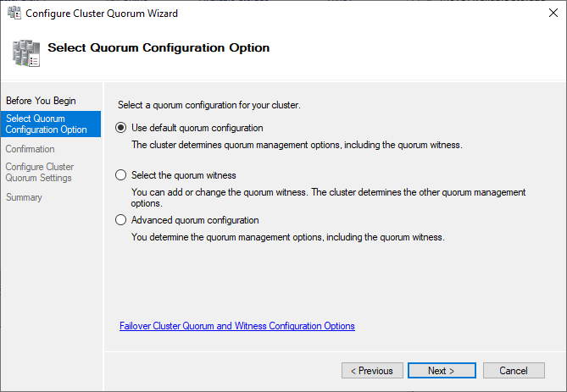Click the Select Quorum Configuration Option page heading
The width and height of the screenshot is (567, 392).
pos(158,48)
